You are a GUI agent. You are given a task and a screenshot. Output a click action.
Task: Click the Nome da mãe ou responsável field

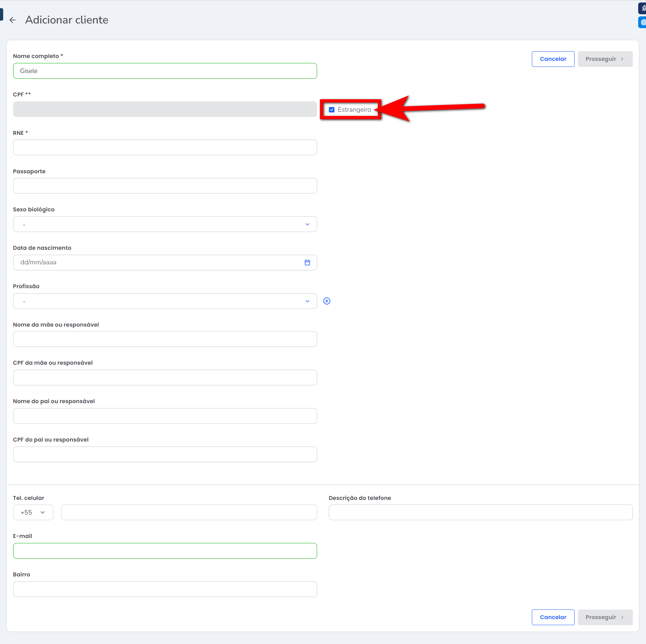tap(165, 339)
